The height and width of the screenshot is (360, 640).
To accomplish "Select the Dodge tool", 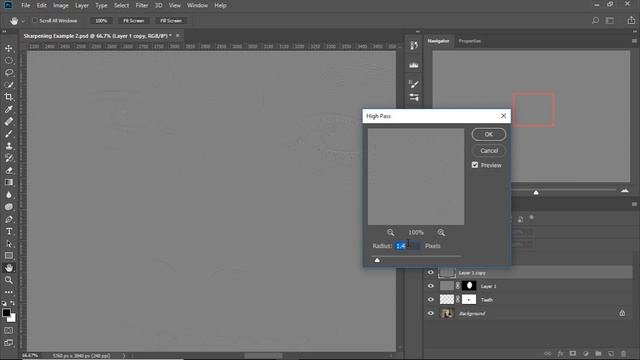I will pos(9,207).
